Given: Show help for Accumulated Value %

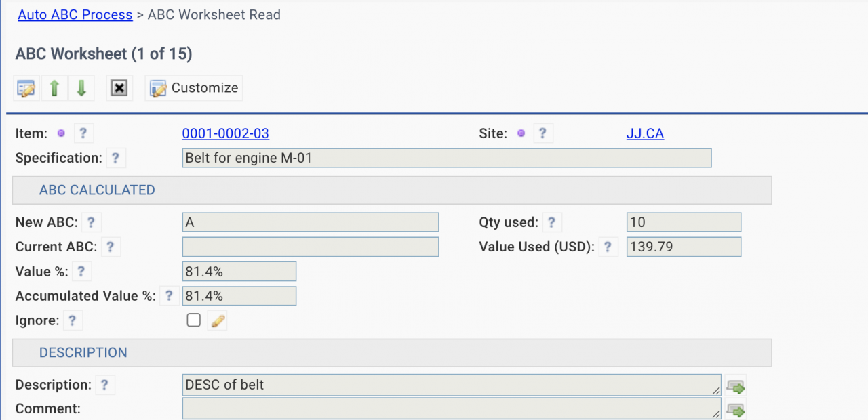Looking at the screenshot, I should [168, 296].
